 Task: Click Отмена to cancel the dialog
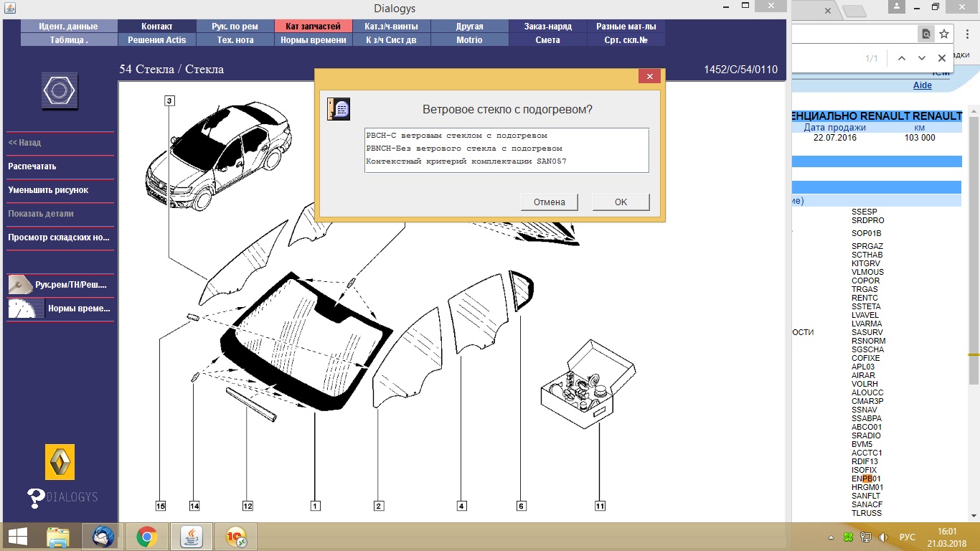[x=550, y=202]
